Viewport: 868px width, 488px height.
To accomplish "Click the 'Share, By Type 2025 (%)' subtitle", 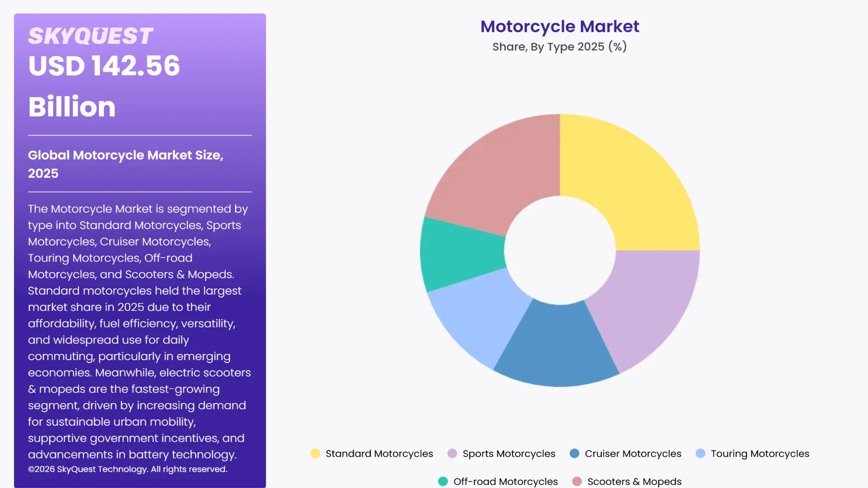I will pos(560,47).
